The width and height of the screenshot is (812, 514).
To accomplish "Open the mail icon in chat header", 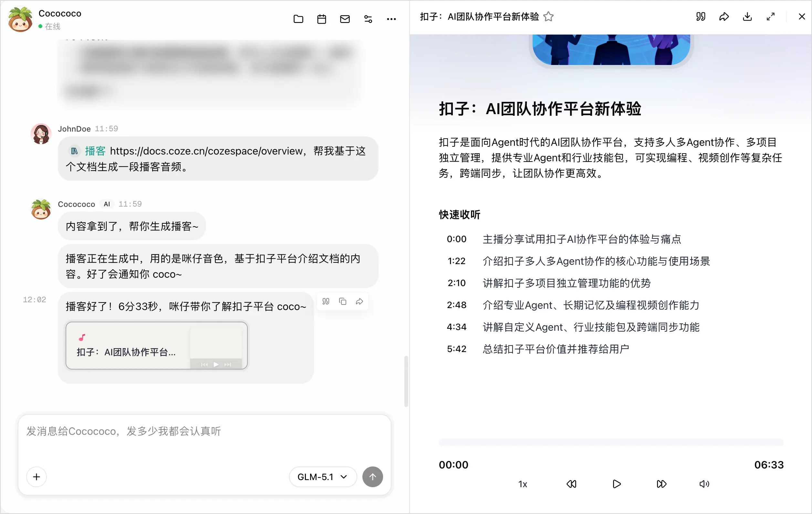I will [345, 19].
